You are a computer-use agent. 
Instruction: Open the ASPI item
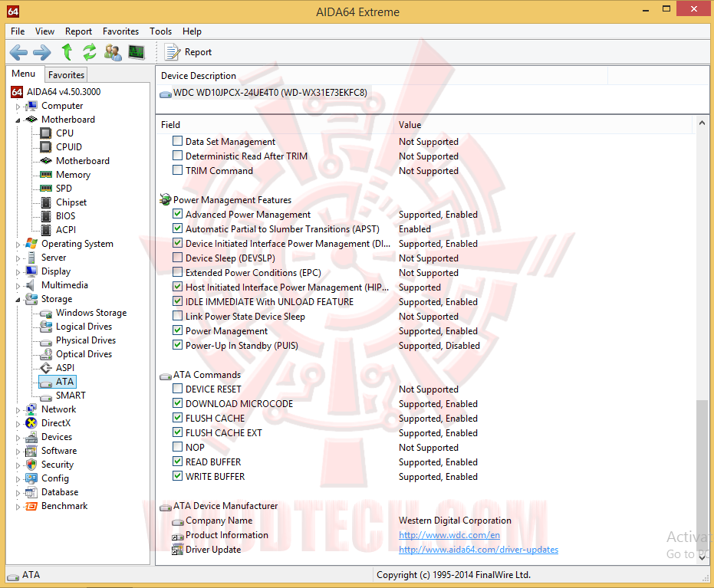[64, 368]
